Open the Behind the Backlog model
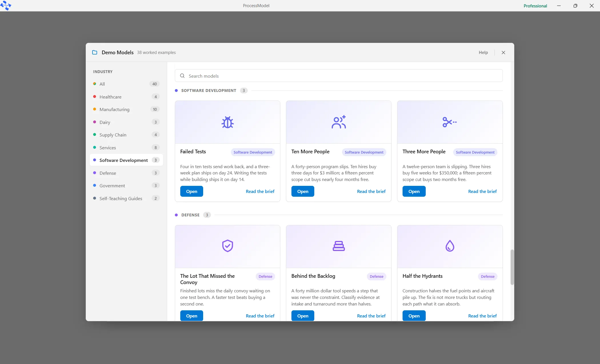Screen dimensions: 600x364 click(x=303, y=316)
